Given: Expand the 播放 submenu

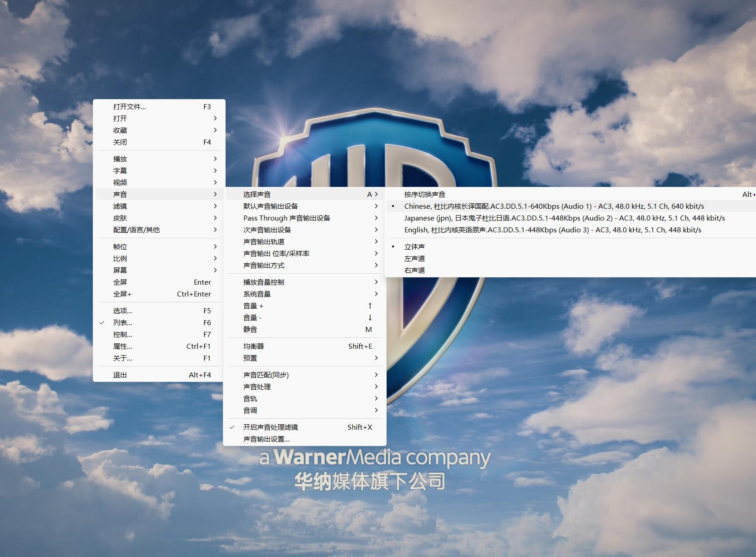Looking at the screenshot, I should click(159, 159).
